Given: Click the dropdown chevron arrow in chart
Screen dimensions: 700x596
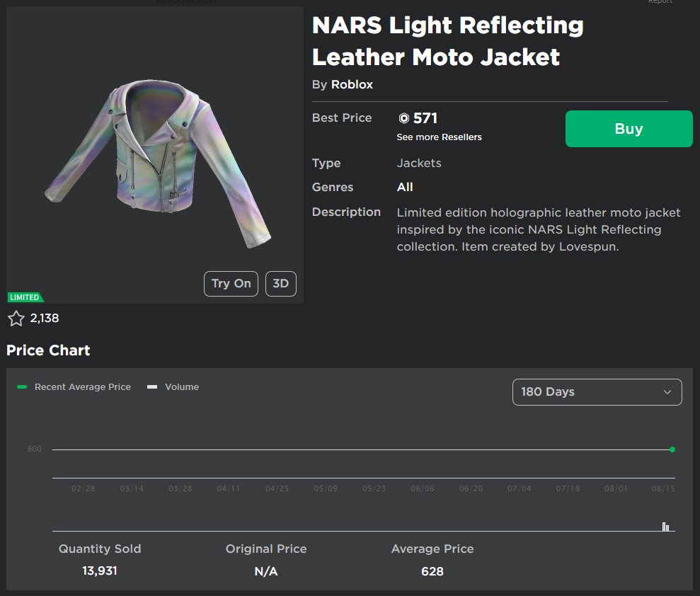Looking at the screenshot, I should tap(667, 392).
